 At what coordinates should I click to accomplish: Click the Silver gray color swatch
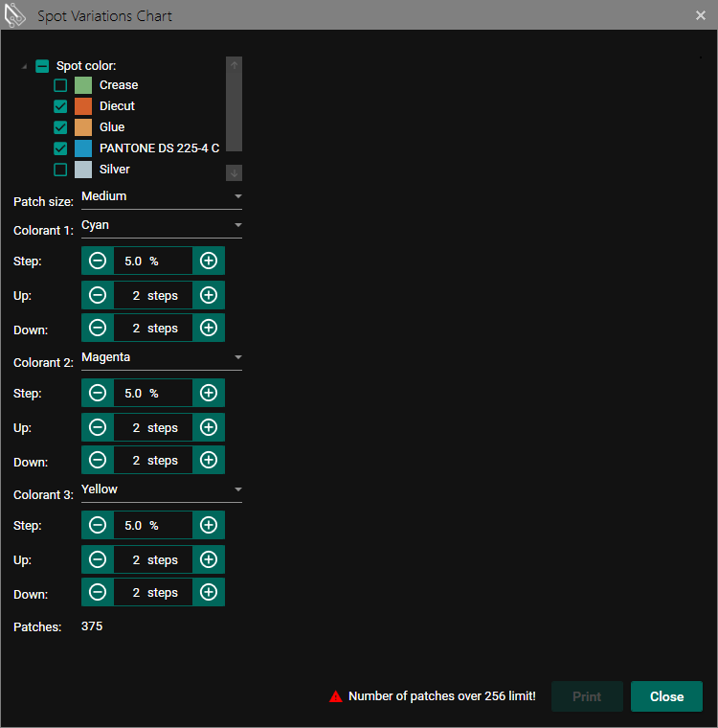click(83, 170)
